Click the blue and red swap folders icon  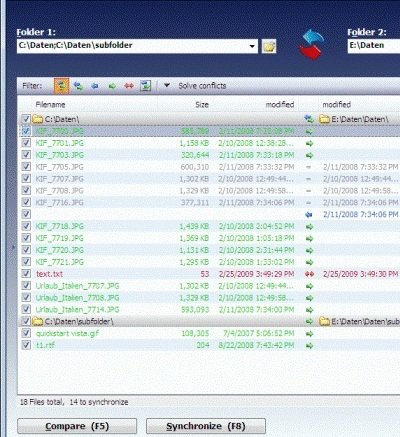pos(312,44)
